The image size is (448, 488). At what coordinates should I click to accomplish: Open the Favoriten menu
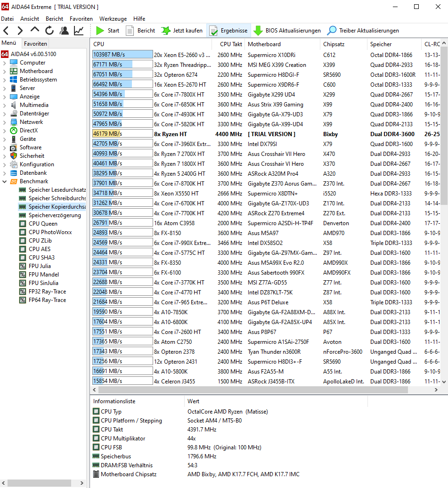click(x=81, y=19)
